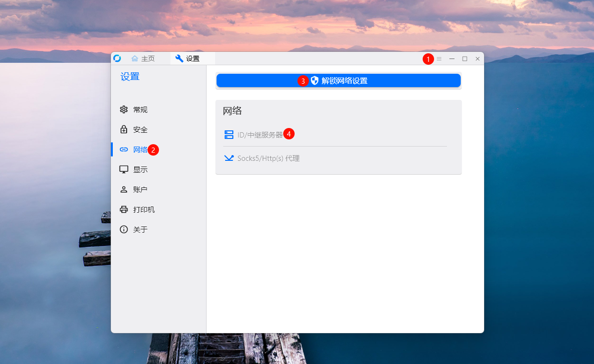The width and height of the screenshot is (594, 364).
Task: Click the server icon beside ID/中继服务器
Action: pyautogui.click(x=229, y=135)
